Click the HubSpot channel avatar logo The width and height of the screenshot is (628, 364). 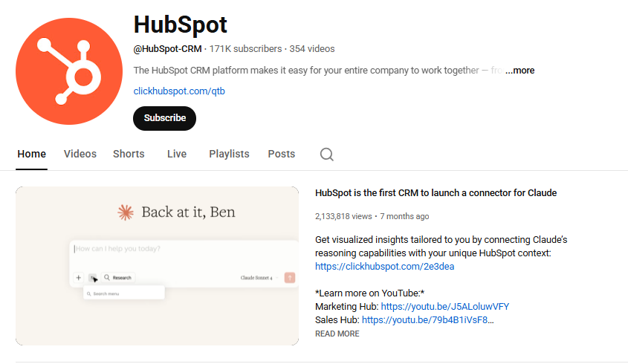tap(69, 71)
